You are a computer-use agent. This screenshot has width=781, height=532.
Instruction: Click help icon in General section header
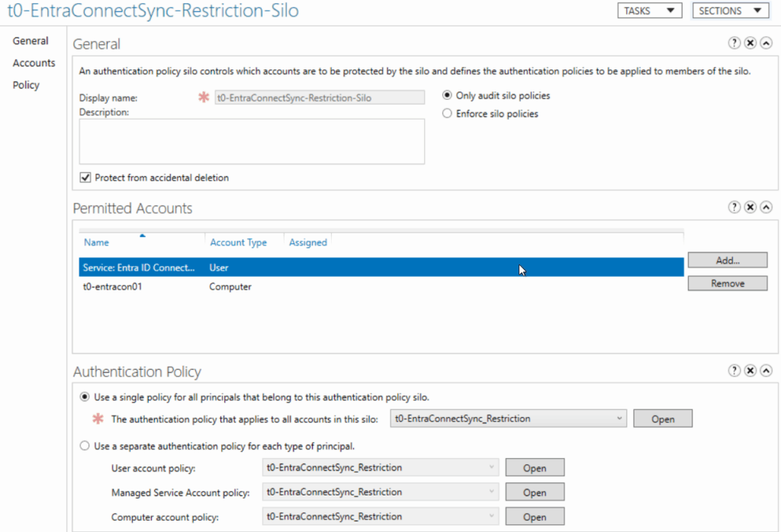click(x=734, y=43)
